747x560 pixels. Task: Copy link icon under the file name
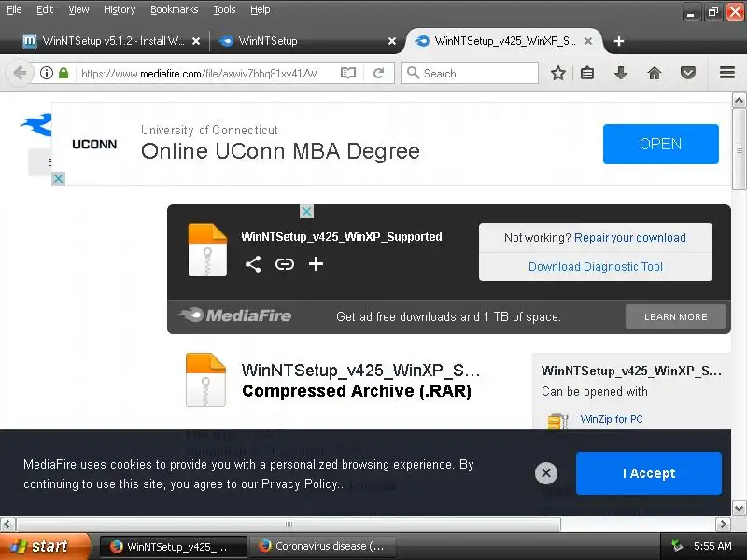(285, 264)
